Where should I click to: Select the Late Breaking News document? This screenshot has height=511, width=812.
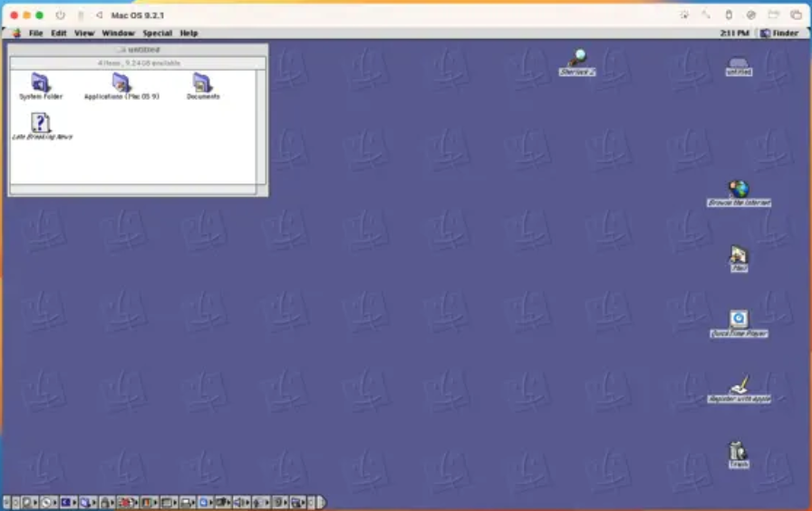point(41,122)
